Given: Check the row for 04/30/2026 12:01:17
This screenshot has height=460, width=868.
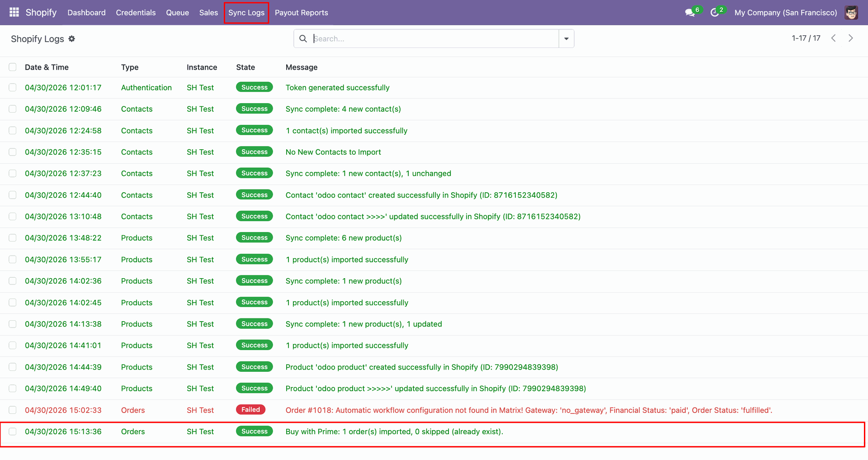Looking at the screenshot, I should point(13,87).
